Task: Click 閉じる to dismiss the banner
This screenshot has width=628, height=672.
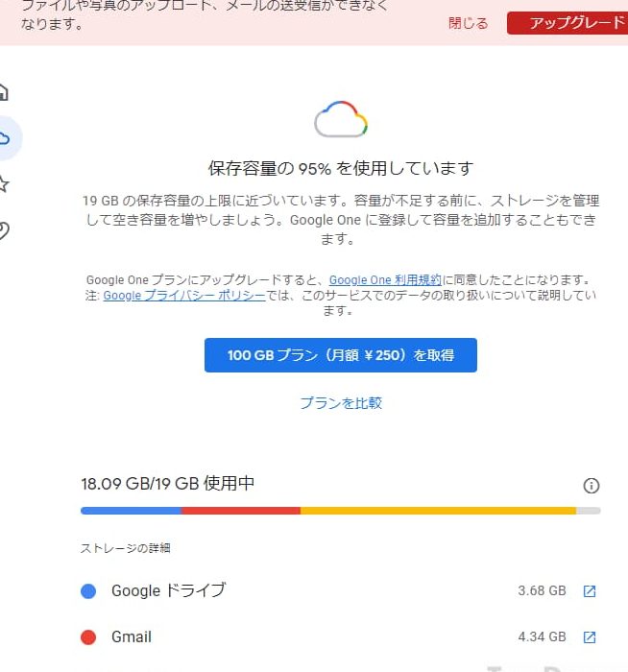Action: (469, 23)
